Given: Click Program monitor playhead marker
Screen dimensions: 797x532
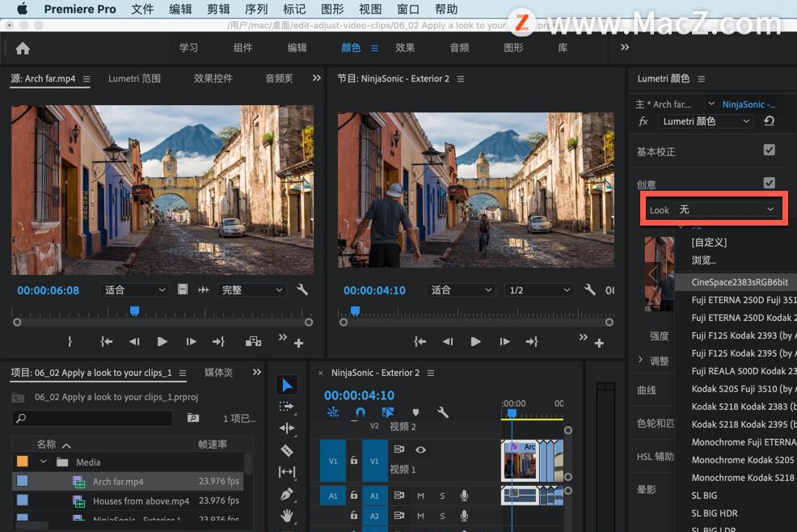Looking at the screenshot, I should pyautogui.click(x=356, y=310).
